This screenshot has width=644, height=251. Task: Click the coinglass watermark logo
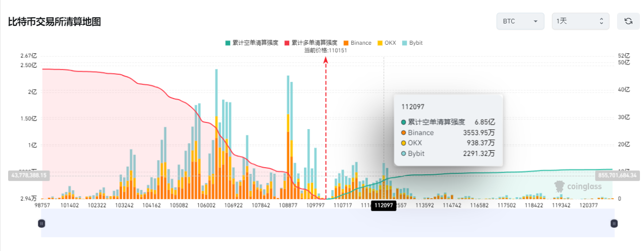[578, 186]
